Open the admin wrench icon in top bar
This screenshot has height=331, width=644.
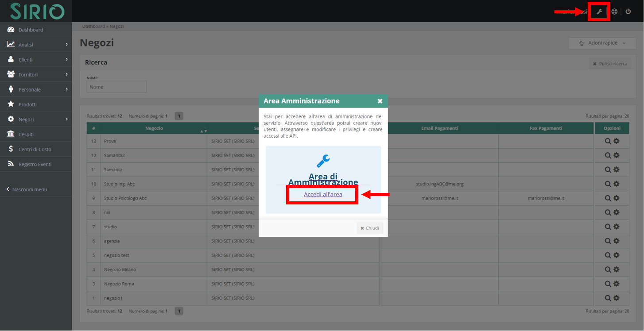click(599, 12)
